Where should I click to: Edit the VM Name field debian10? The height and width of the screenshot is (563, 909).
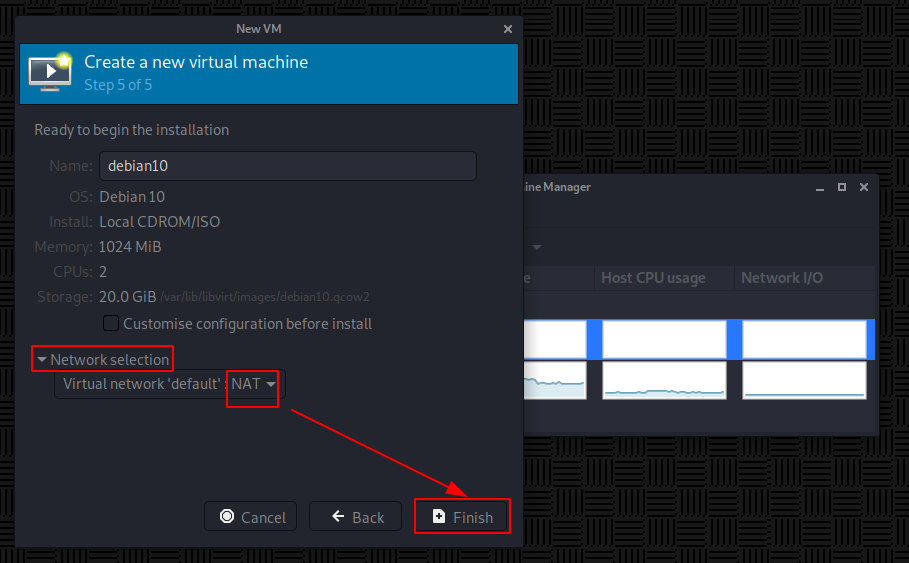(x=288, y=166)
